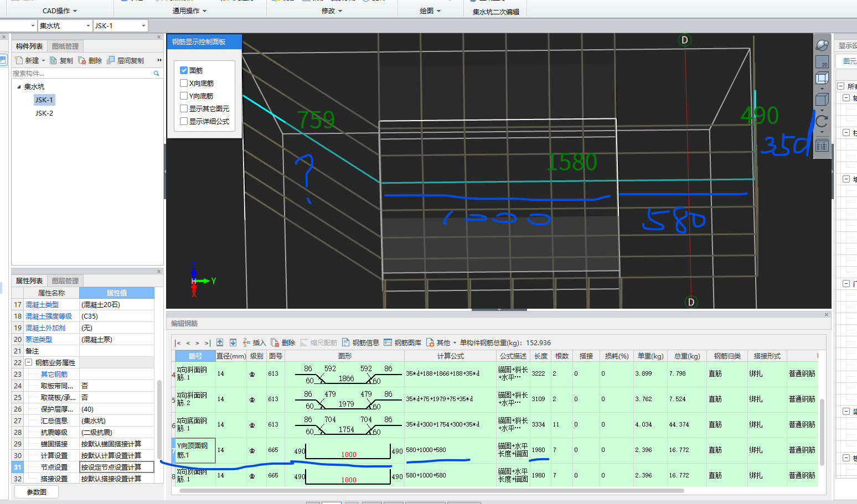
Task: Switch to the 图层管理 tab
Action: coord(65,280)
